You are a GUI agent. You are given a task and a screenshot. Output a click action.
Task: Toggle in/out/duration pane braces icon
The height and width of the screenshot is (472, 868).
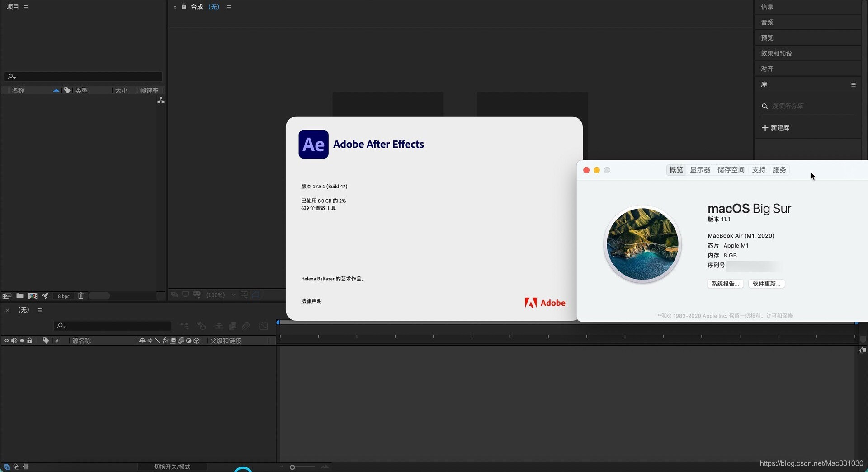point(26,467)
